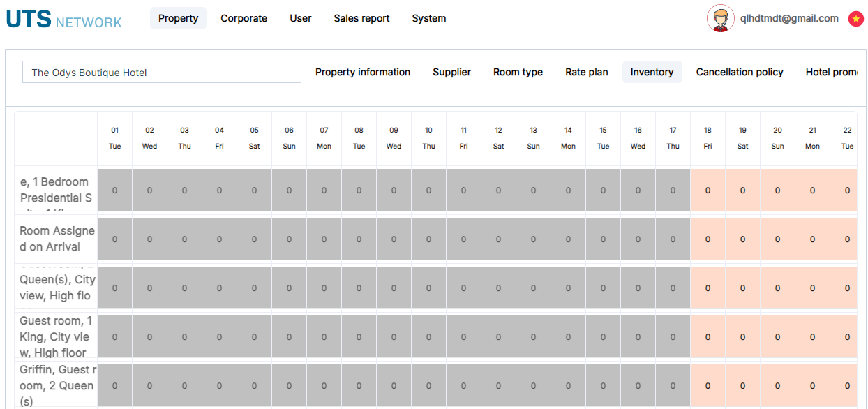Select The Odys Boutique Hotel field
The height and width of the screenshot is (409, 868).
tap(162, 72)
